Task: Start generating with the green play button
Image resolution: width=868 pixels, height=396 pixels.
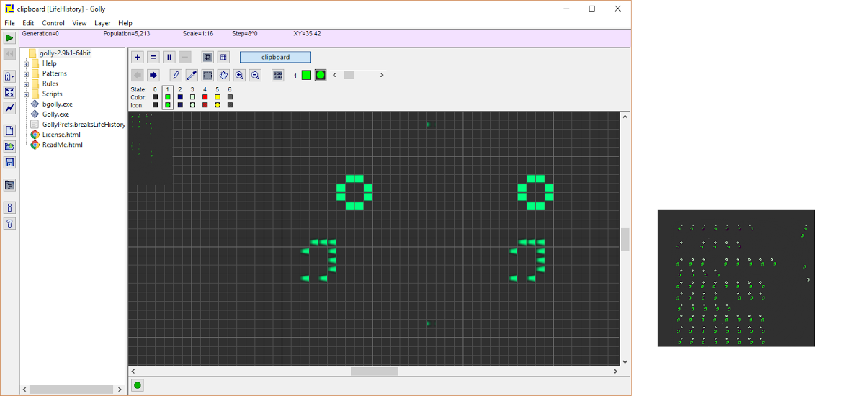Action: 9,38
